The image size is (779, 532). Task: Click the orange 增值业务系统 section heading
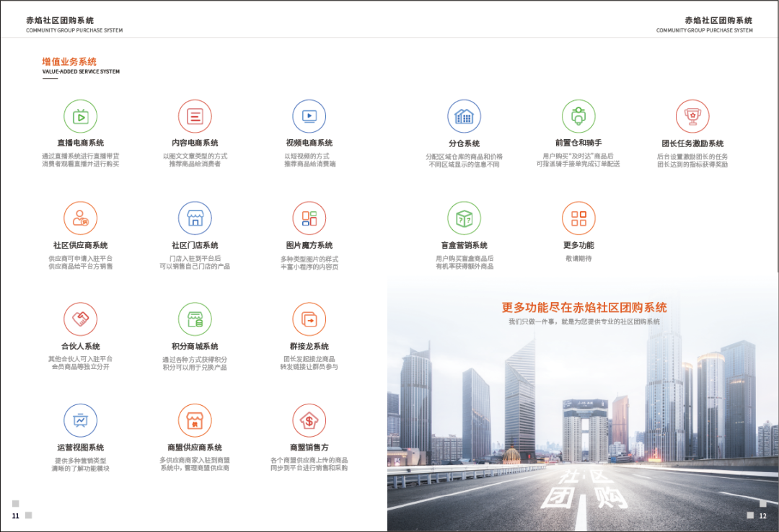point(69,62)
